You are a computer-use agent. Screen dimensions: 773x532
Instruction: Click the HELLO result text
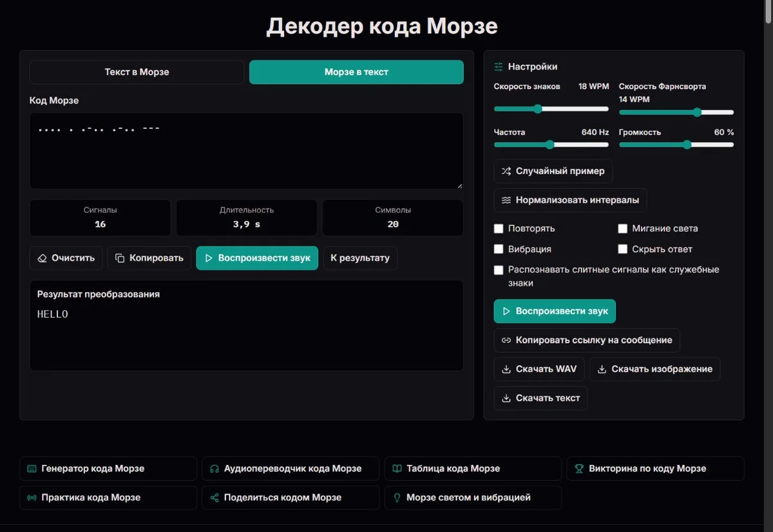pyautogui.click(x=53, y=314)
